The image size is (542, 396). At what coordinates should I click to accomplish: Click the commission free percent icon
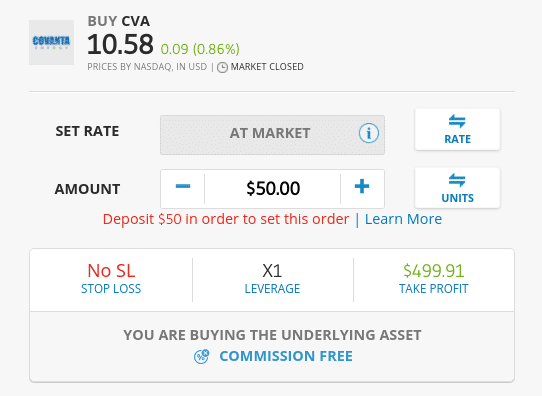[x=201, y=357]
